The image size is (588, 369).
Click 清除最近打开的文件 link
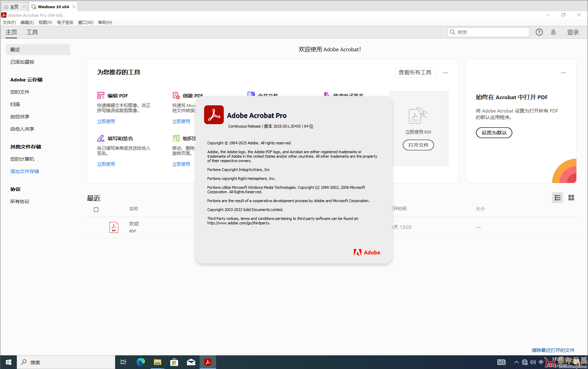pyautogui.click(x=553, y=350)
